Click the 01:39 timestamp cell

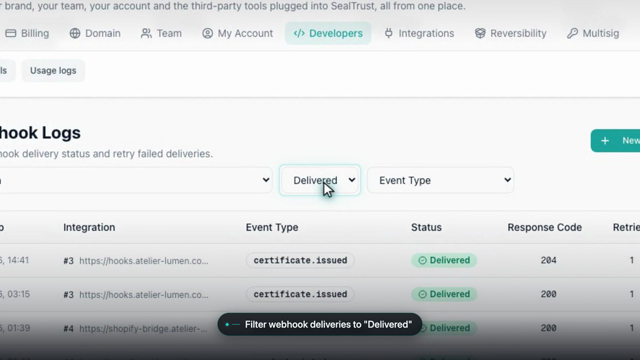pos(15,328)
